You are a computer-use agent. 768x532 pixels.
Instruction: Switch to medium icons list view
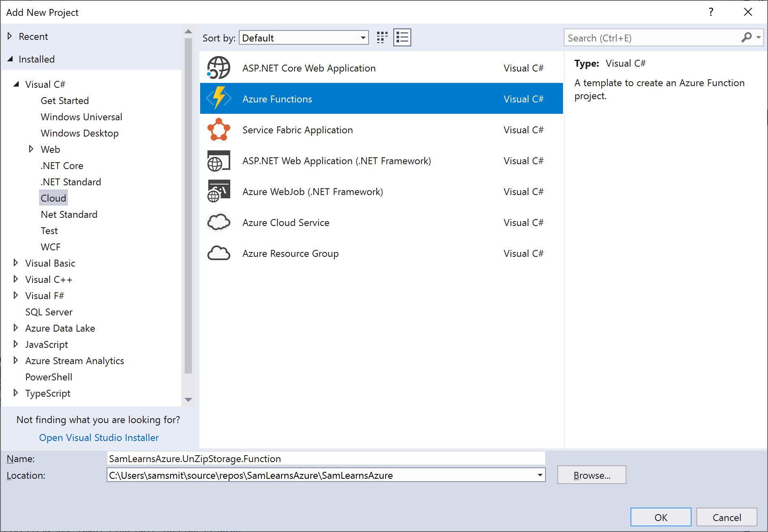(x=402, y=38)
